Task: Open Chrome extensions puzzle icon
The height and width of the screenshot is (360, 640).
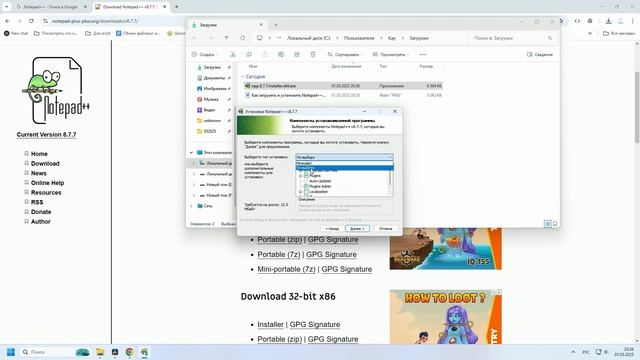Action: coord(590,21)
